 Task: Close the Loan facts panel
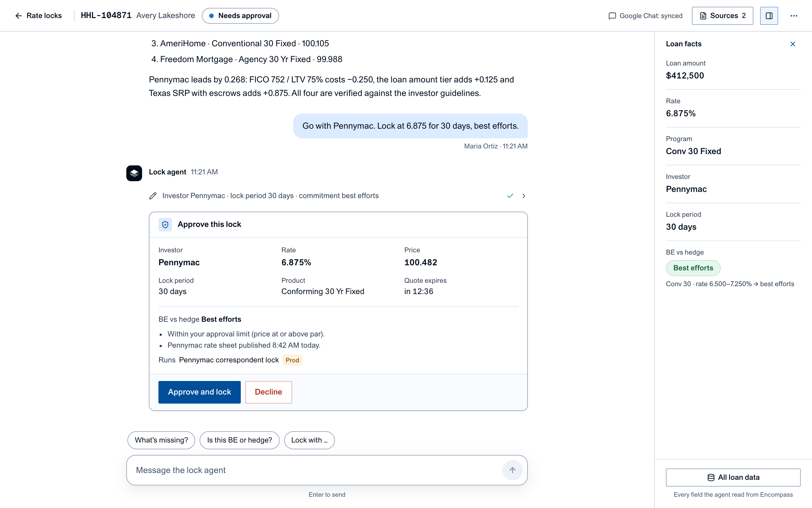pyautogui.click(x=793, y=44)
